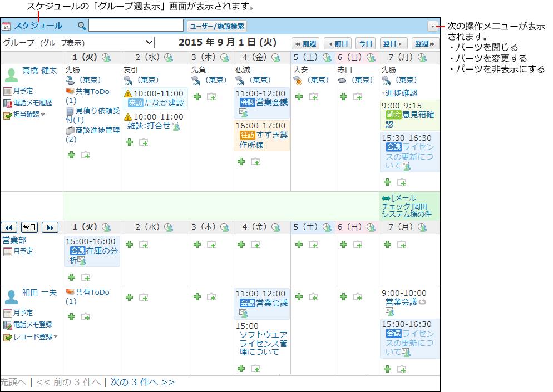Click the calendar icon beside スケジュール title

(x=7, y=26)
